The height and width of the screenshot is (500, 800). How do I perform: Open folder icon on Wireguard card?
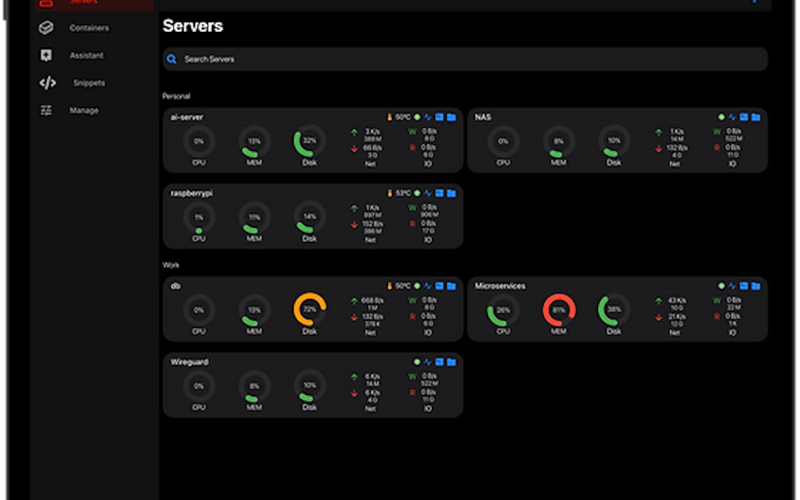click(451, 362)
